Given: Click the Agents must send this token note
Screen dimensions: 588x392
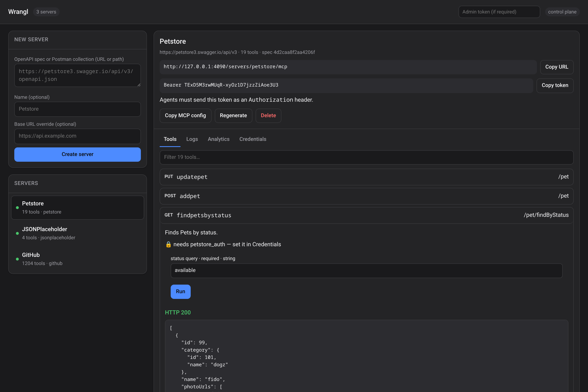Looking at the screenshot, I should click(236, 100).
